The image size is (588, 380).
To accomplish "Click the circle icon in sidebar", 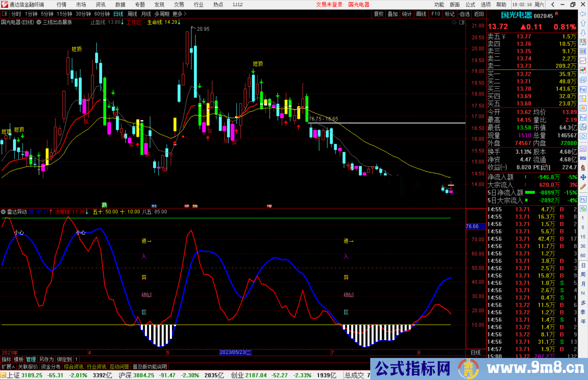I will 583,136.
